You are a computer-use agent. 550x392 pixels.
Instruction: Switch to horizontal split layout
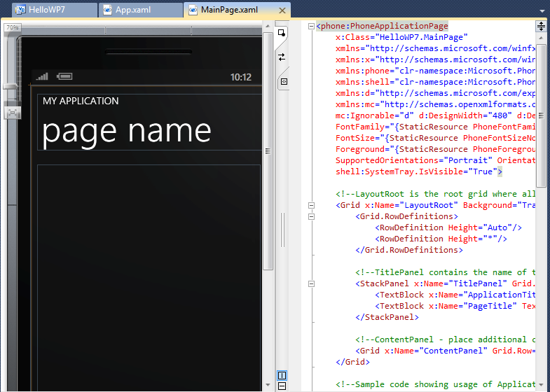[x=282, y=386]
